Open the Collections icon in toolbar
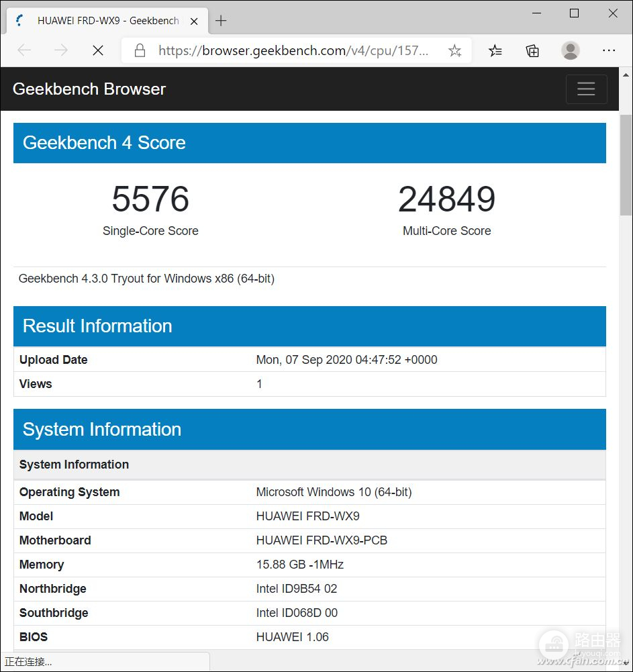The image size is (633, 672). coord(532,50)
